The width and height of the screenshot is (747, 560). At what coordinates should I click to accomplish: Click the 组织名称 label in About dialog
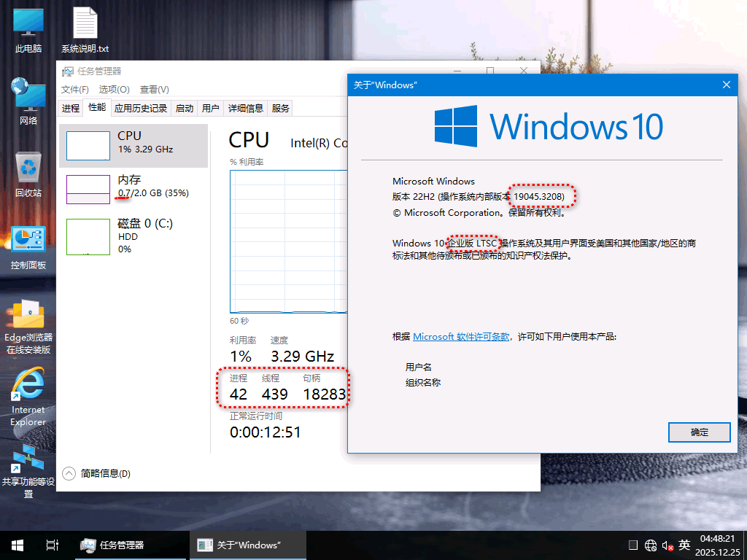423,382
